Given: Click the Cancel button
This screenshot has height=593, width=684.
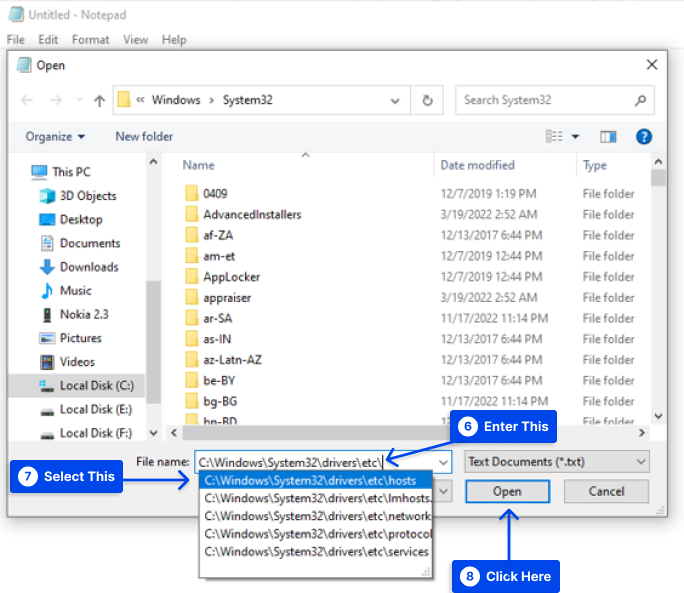Looking at the screenshot, I should coord(606,491).
